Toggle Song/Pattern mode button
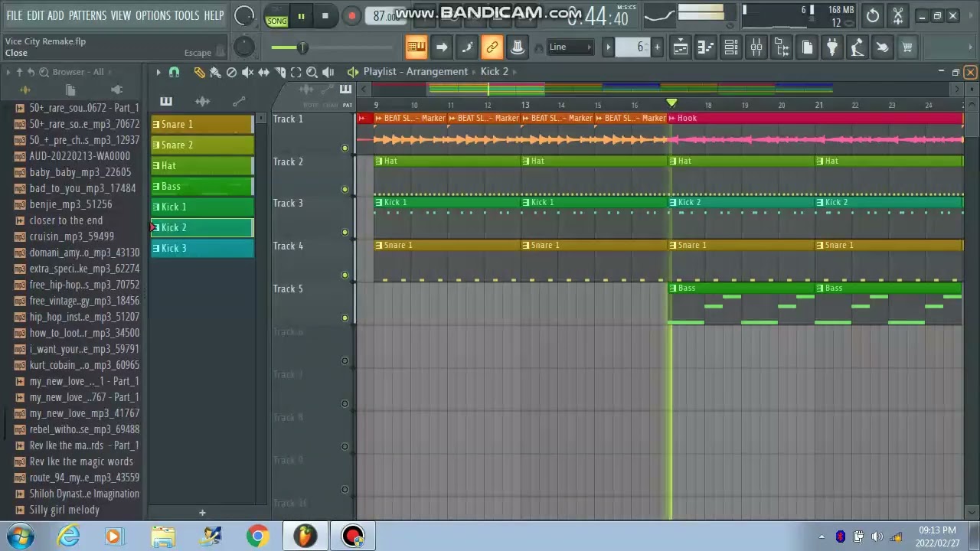The image size is (980, 551). pyautogui.click(x=277, y=16)
